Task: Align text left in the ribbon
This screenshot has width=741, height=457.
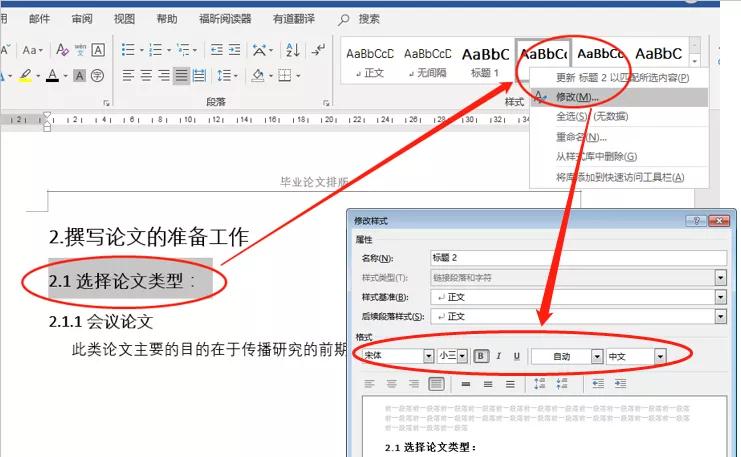Action: [x=128, y=76]
